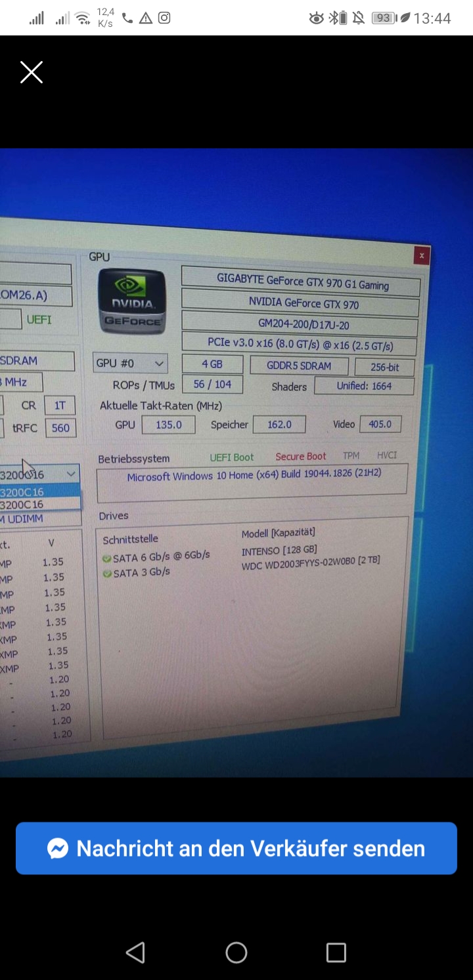Click the Unified: 1664 shaders field
Viewport: 473px width, 980px height.
point(364,386)
